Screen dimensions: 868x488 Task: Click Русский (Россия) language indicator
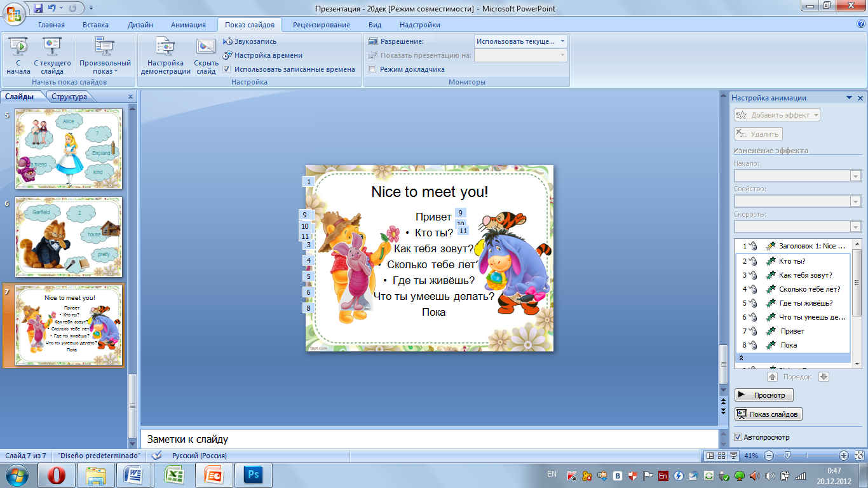point(199,456)
